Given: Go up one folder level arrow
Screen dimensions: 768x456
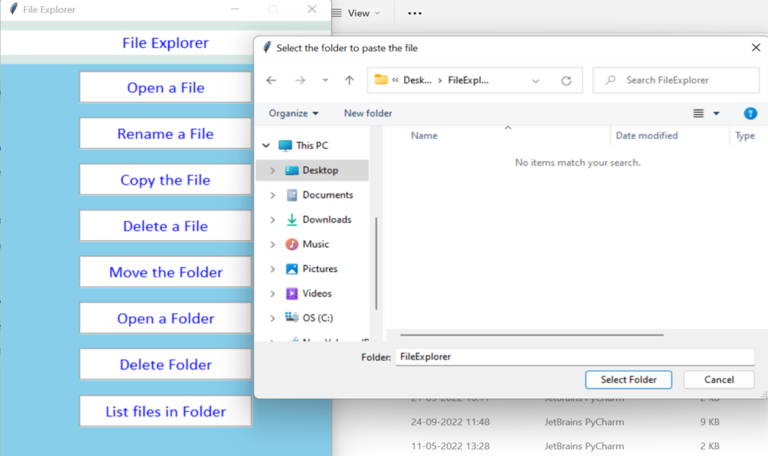Looking at the screenshot, I should (x=349, y=80).
